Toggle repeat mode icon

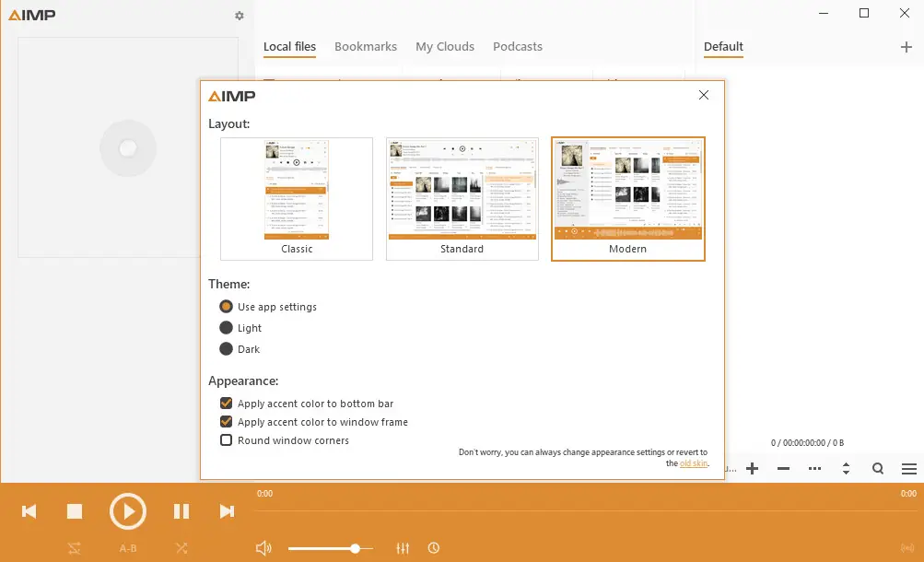pyautogui.click(x=75, y=548)
